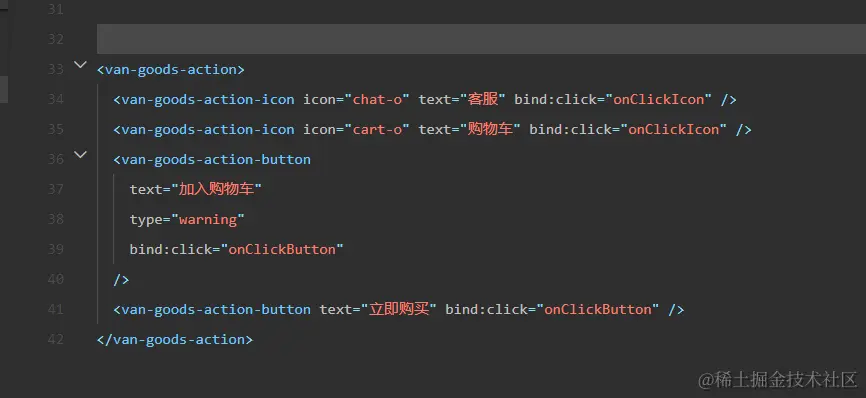Image resolution: width=866 pixels, height=398 pixels.
Task: Collapse the fold chevron on line 36
Action: pos(81,155)
